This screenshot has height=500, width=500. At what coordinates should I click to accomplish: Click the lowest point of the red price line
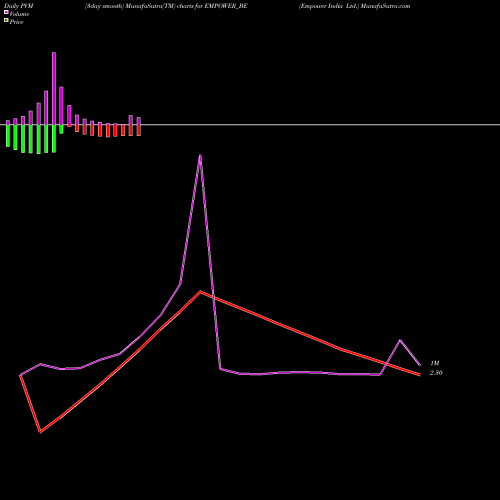click(x=40, y=432)
